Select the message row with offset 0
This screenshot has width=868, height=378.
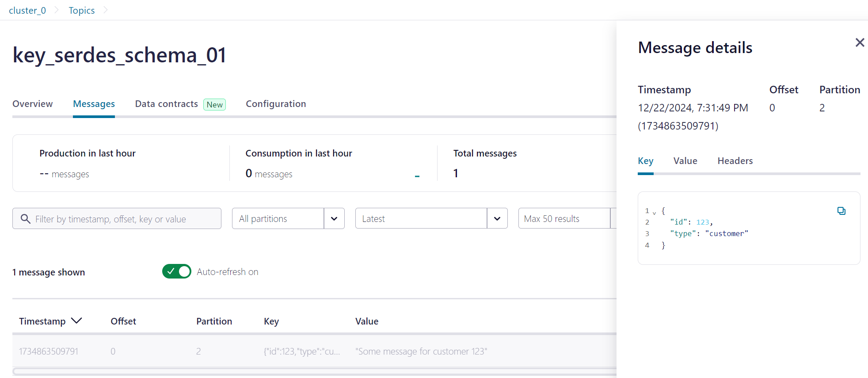click(x=314, y=351)
